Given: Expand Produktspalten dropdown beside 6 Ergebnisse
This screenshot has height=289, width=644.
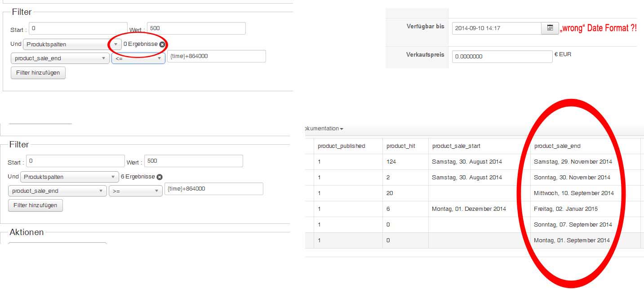Looking at the screenshot, I should pyautogui.click(x=69, y=177).
